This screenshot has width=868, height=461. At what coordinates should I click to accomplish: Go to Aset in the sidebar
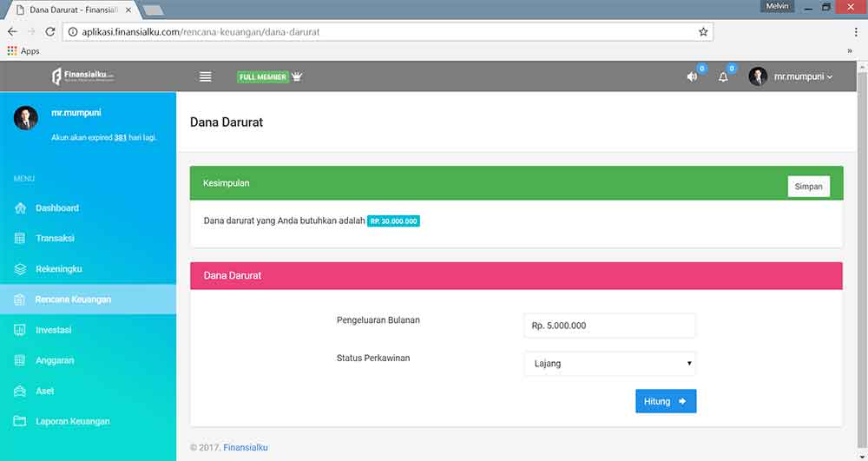point(45,392)
